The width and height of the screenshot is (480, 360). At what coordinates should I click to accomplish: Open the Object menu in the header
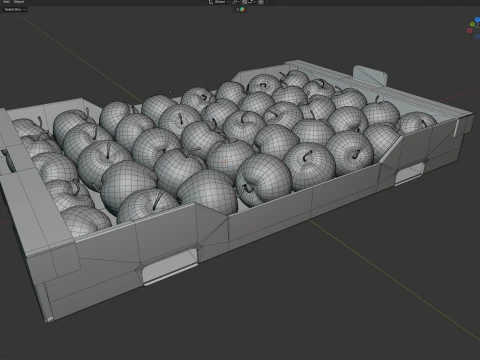coord(19,2)
